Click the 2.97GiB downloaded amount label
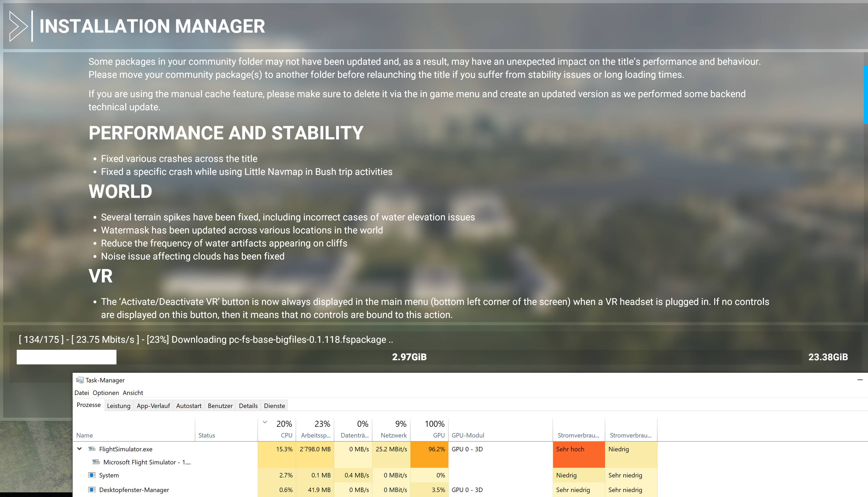The width and height of the screenshot is (868, 497). pyautogui.click(x=409, y=357)
